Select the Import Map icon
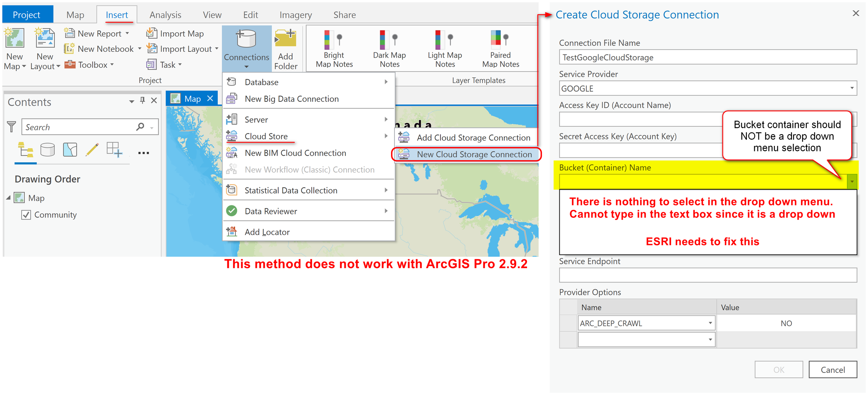 click(152, 33)
